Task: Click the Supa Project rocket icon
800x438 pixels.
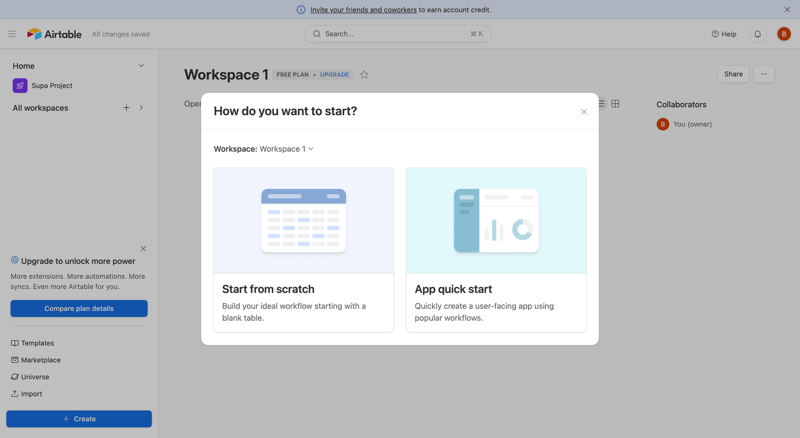Action: pyautogui.click(x=20, y=85)
